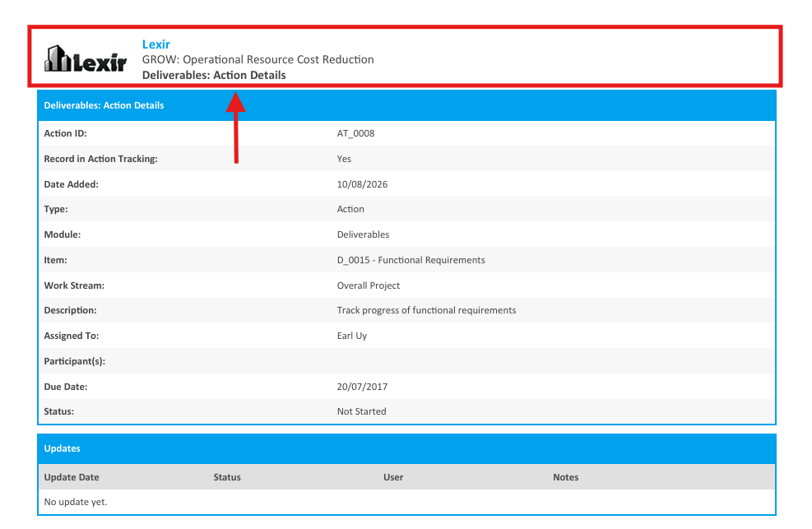Click the 'Description:' label
The width and height of the screenshot is (812, 529).
pos(71,310)
